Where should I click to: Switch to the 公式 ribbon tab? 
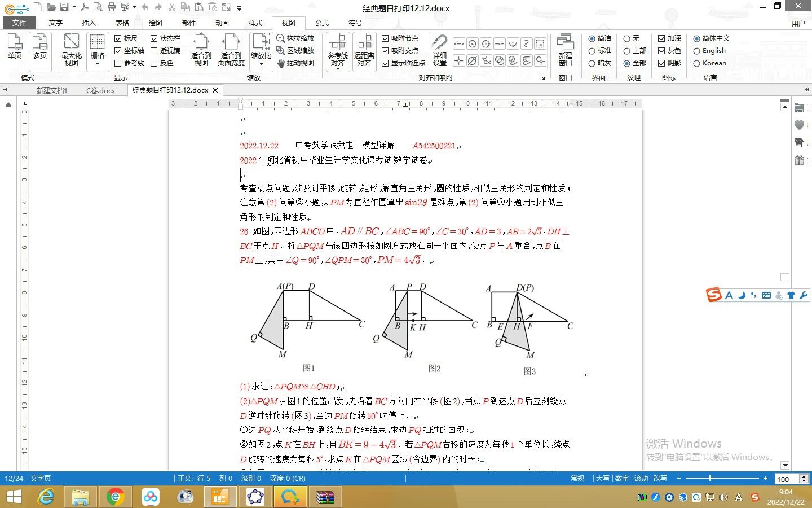(322, 23)
